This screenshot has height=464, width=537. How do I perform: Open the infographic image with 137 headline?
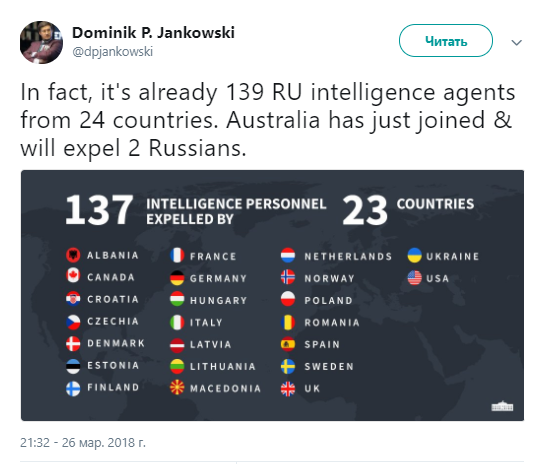coord(272,295)
